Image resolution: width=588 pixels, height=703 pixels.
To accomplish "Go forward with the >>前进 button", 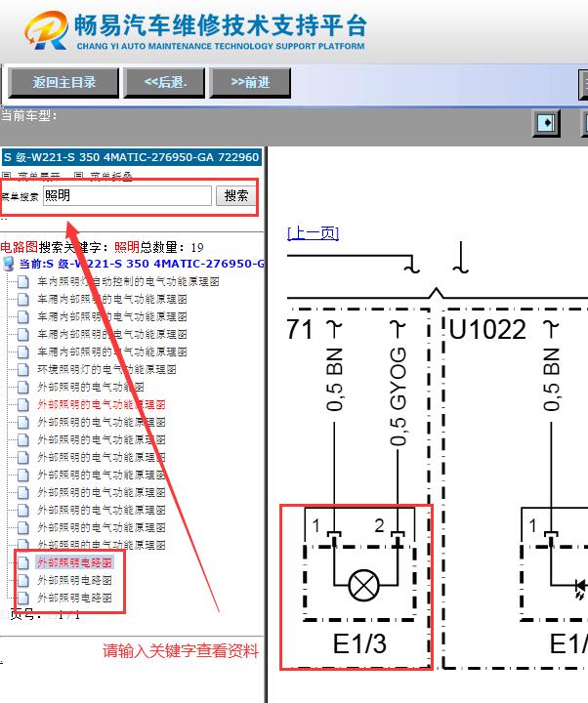I will point(250,82).
